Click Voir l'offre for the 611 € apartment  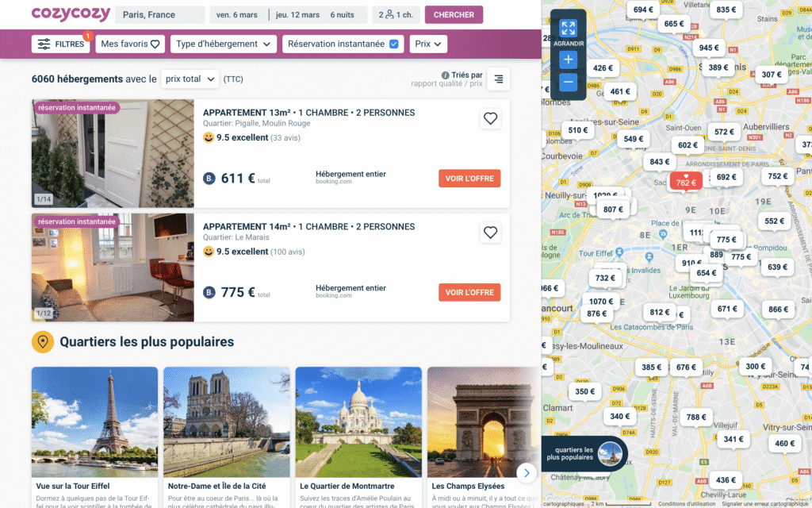469,179
